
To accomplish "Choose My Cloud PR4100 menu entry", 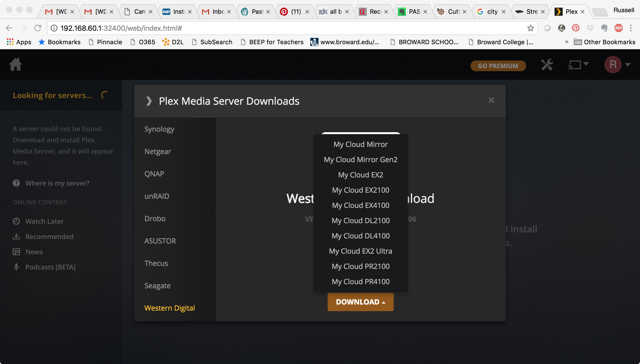I will [x=360, y=282].
